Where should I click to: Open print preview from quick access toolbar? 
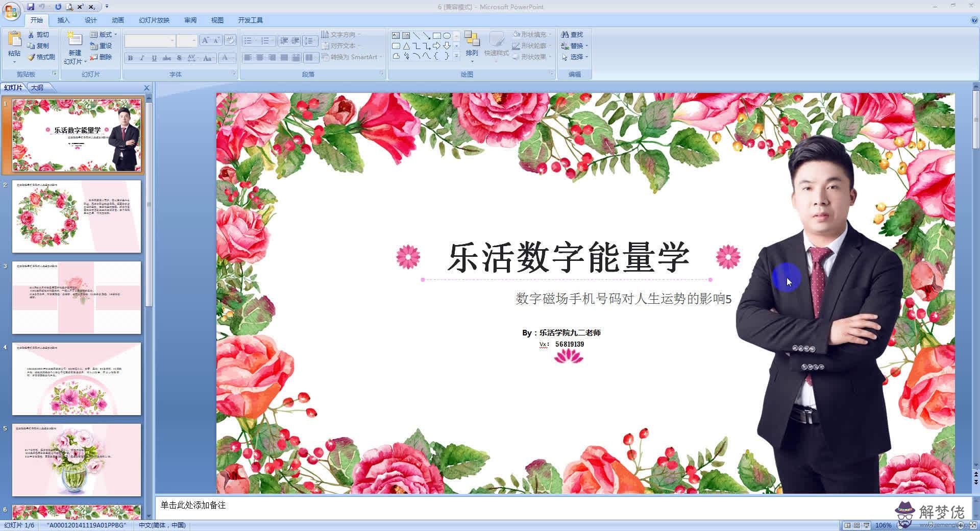pyautogui.click(x=69, y=7)
